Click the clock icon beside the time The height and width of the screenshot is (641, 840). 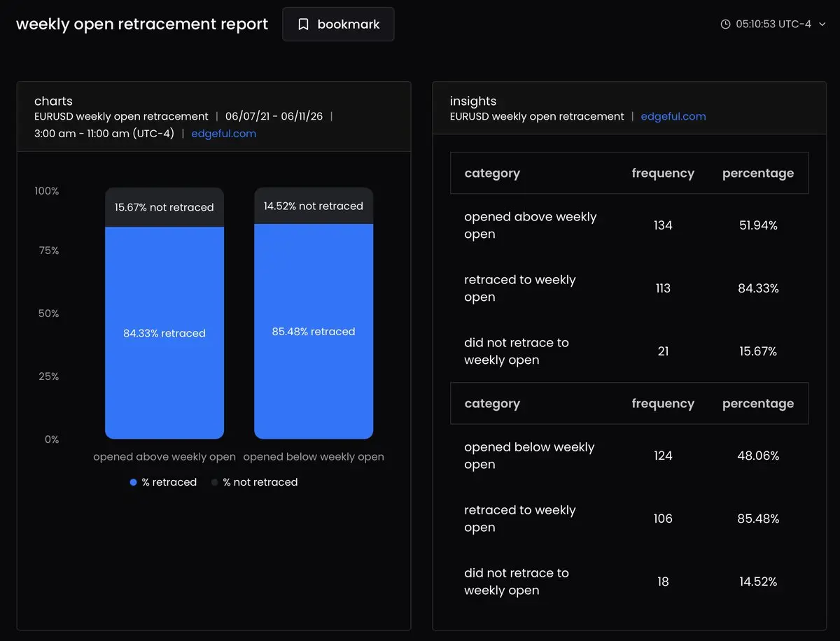coord(725,24)
